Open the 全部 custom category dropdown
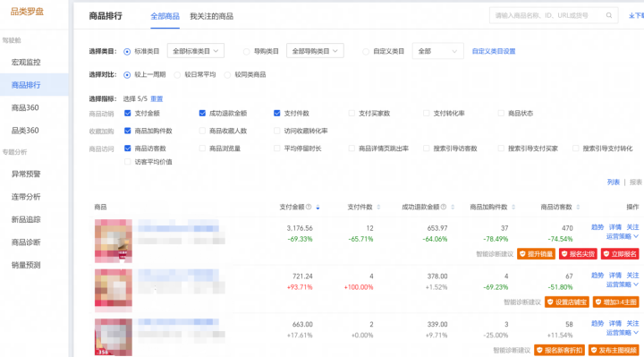This screenshot has width=644, height=357. click(x=437, y=51)
